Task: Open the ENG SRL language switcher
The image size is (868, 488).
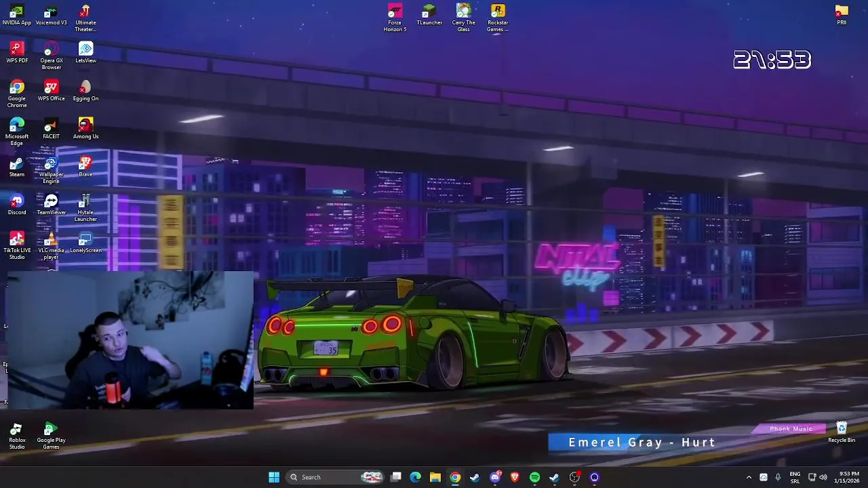Action: [x=795, y=477]
